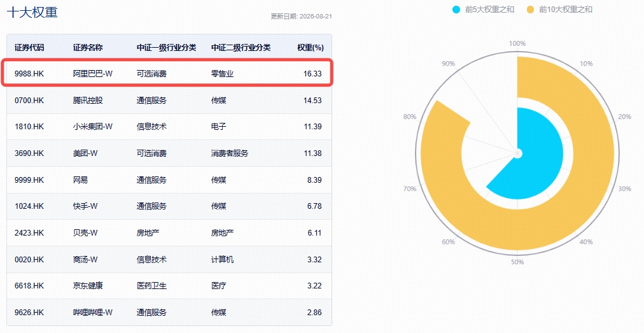The width and height of the screenshot is (644, 333).
Task: Click weight value 6.11
Action: click(314, 233)
